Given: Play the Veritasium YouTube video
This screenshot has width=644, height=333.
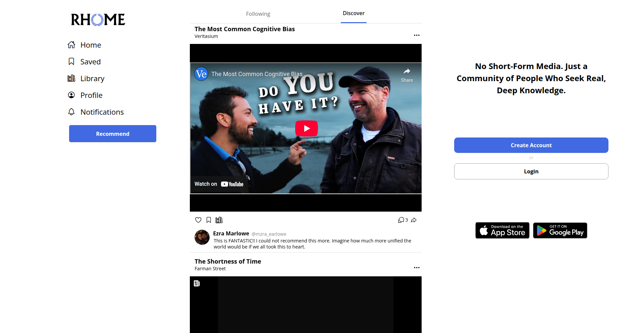Looking at the screenshot, I should point(307,128).
